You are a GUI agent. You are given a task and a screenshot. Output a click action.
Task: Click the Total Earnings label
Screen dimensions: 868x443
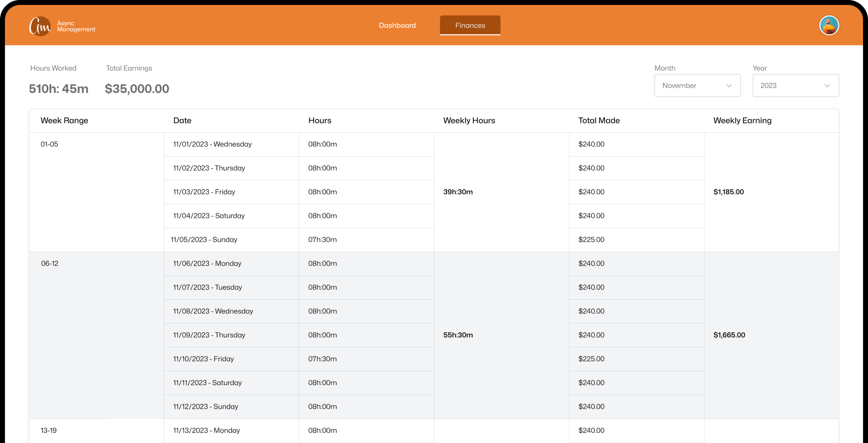[129, 68]
